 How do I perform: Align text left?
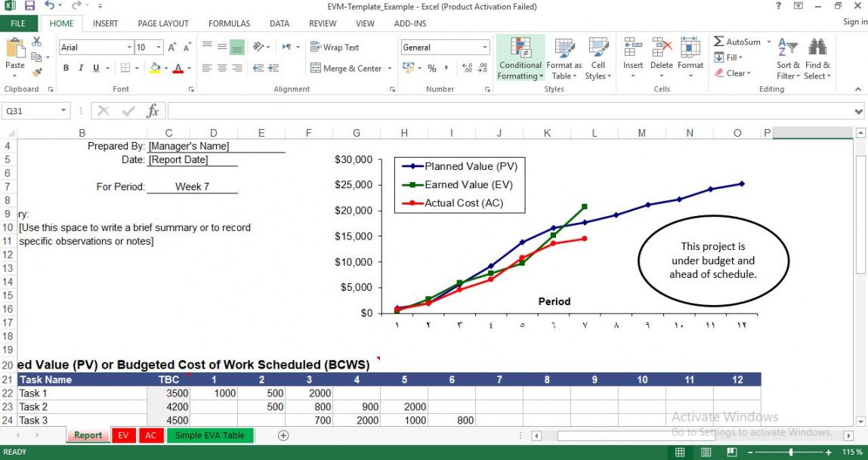click(x=207, y=68)
